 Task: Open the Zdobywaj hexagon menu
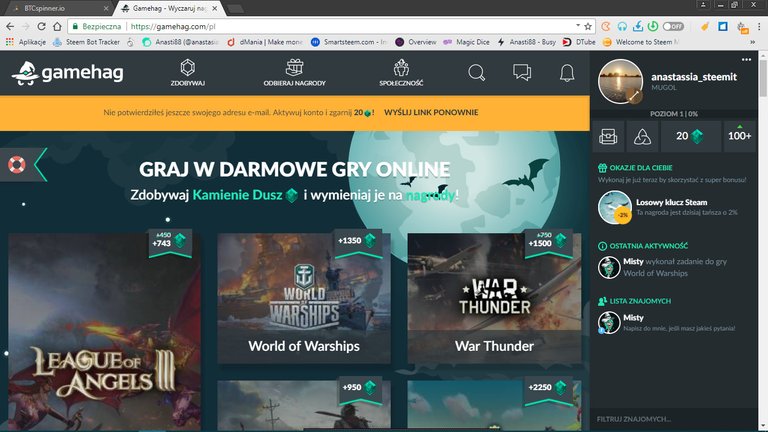188,73
